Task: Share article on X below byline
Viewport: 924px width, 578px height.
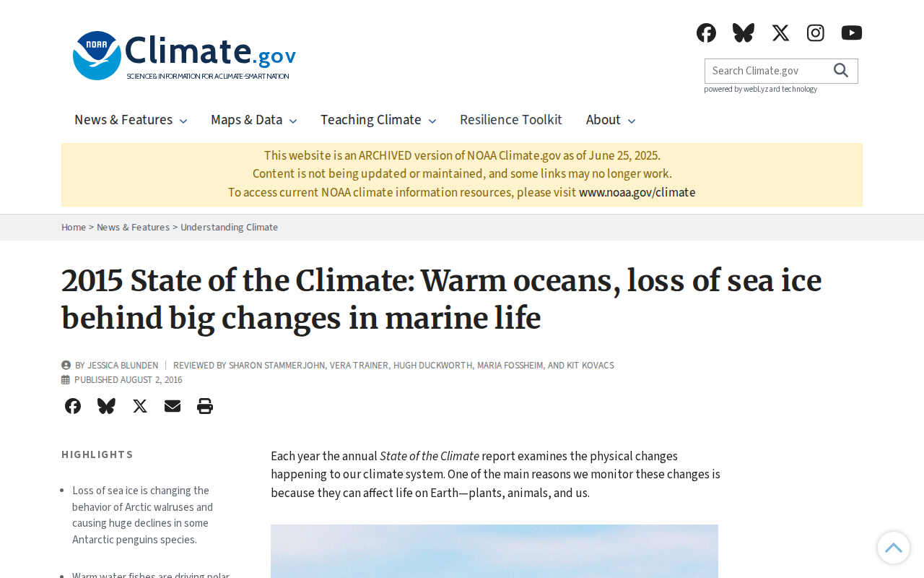Action: 140,406
